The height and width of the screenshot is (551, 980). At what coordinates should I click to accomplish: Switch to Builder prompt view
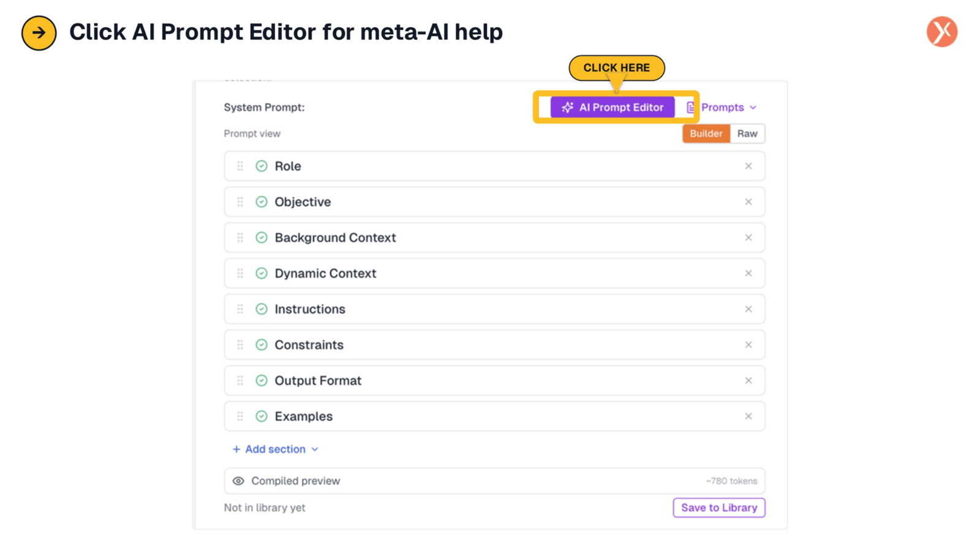pyautogui.click(x=706, y=133)
